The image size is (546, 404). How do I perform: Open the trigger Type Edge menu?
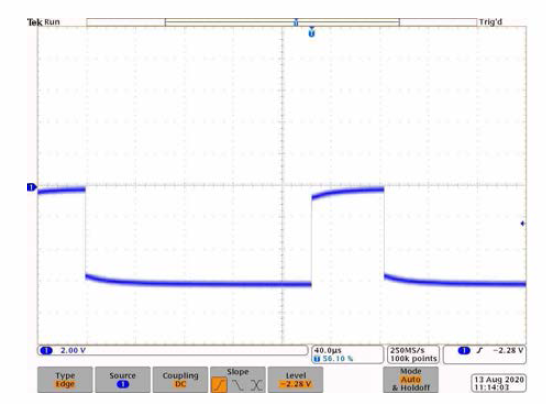(65, 380)
